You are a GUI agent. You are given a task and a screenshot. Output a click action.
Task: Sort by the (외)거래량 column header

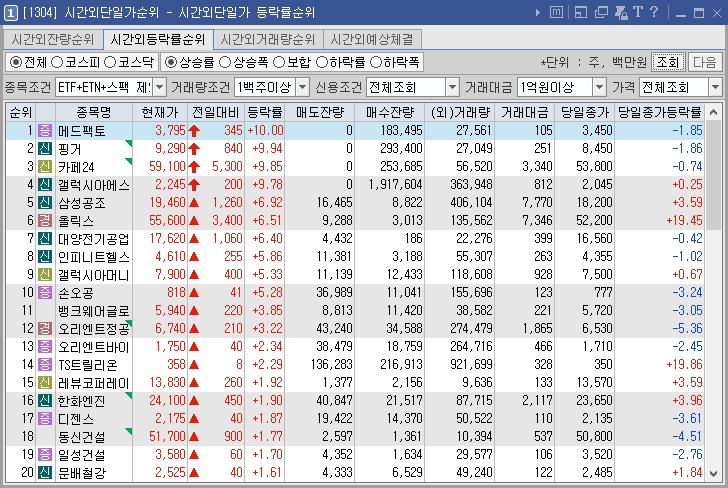point(460,112)
